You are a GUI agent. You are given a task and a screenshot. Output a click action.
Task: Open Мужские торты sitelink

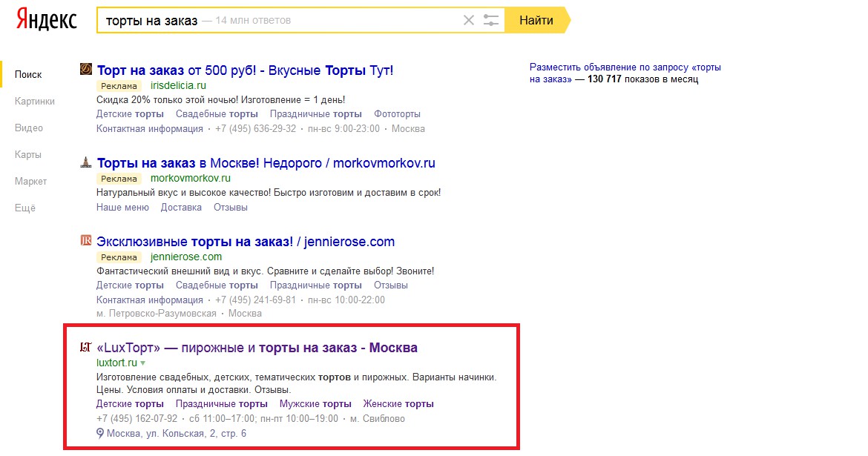point(315,404)
